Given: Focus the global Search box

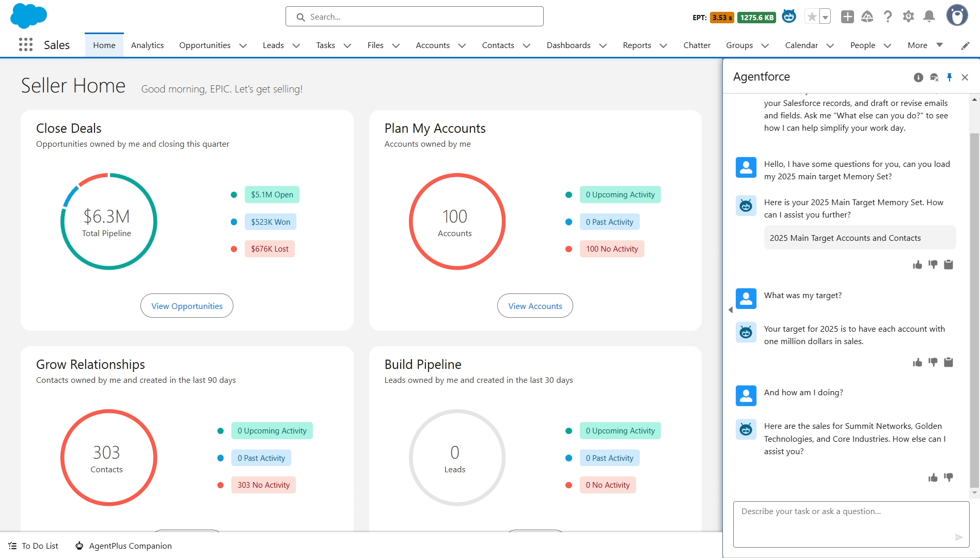Looking at the screenshot, I should tap(414, 17).
